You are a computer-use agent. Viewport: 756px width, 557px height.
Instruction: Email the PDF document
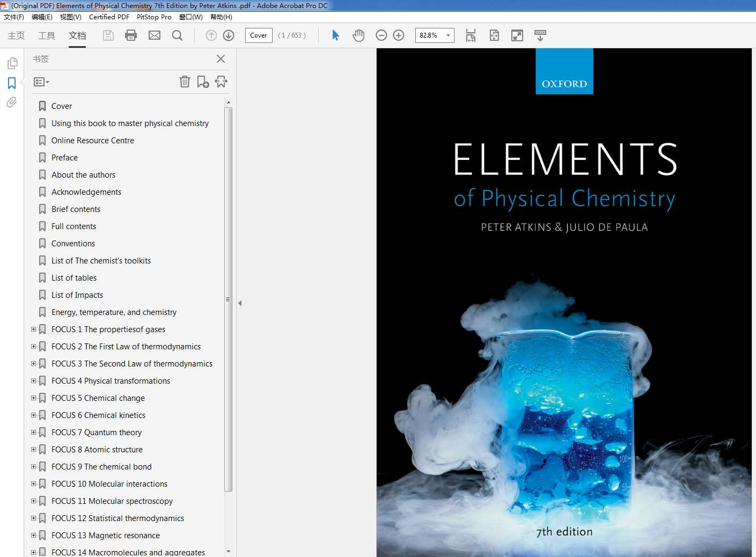point(155,35)
